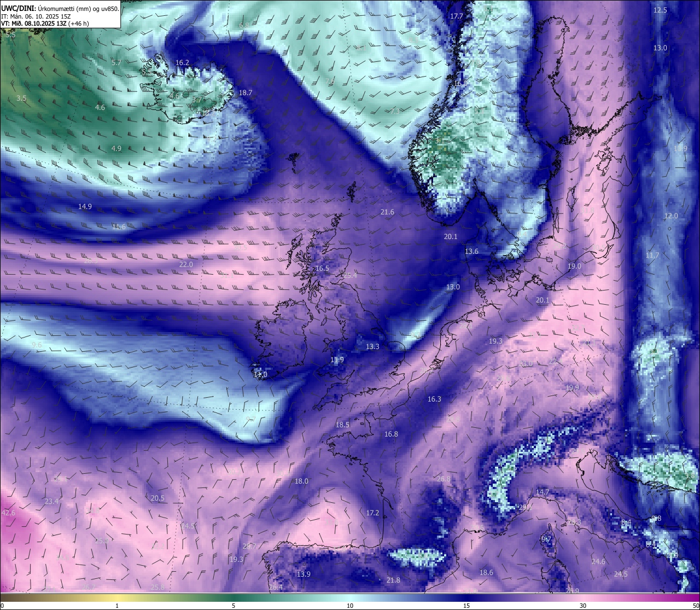
Task: Click the 16.3 value over Belgium
Action: pyautogui.click(x=434, y=399)
